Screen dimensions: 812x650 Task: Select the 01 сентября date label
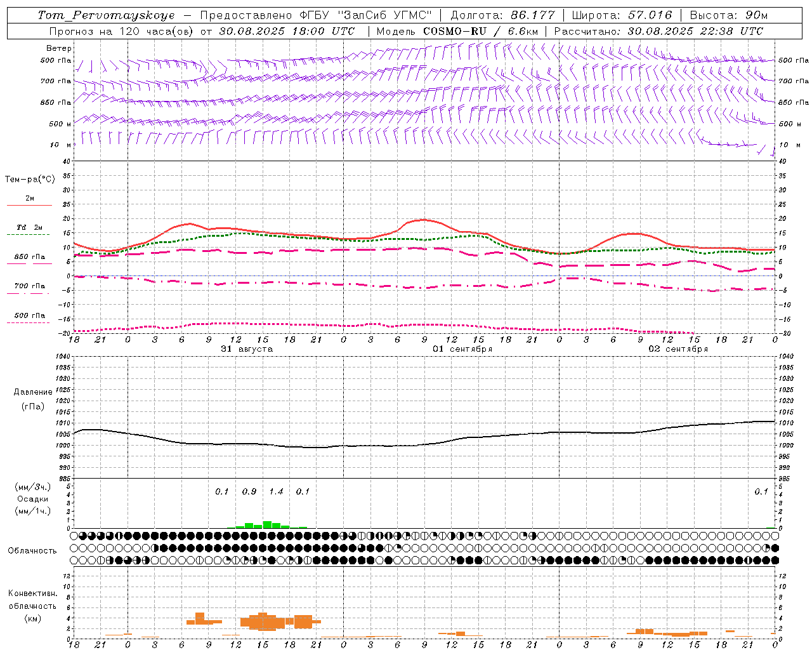(462, 349)
